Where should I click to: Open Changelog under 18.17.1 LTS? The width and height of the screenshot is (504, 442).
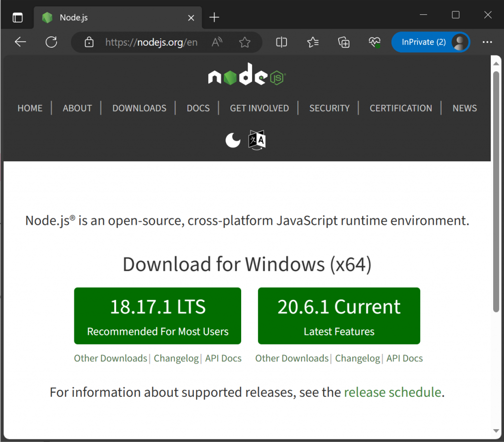coord(176,358)
